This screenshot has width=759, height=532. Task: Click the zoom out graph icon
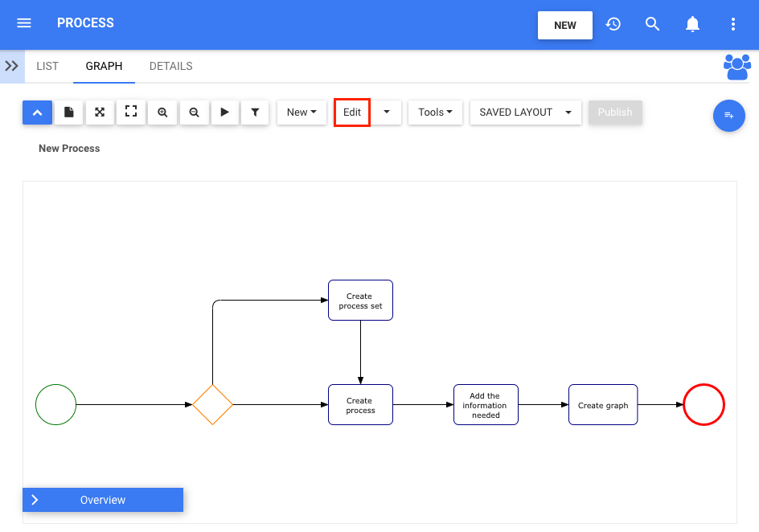coord(194,113)
